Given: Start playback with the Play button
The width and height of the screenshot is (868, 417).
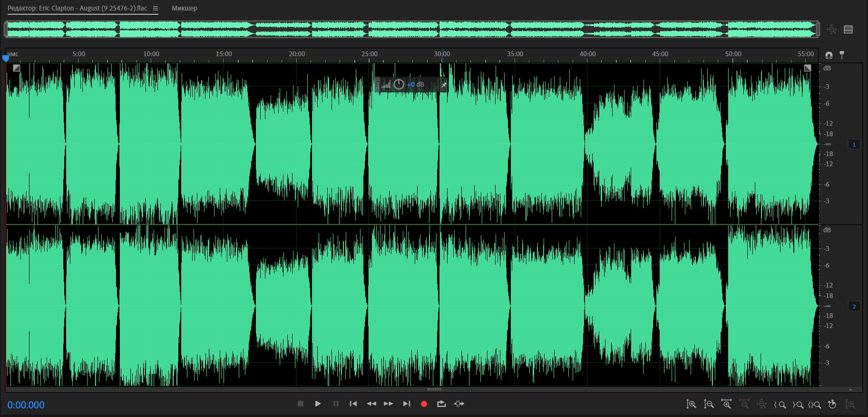Looking at the screenshot, I should click(x=318, y=404).
